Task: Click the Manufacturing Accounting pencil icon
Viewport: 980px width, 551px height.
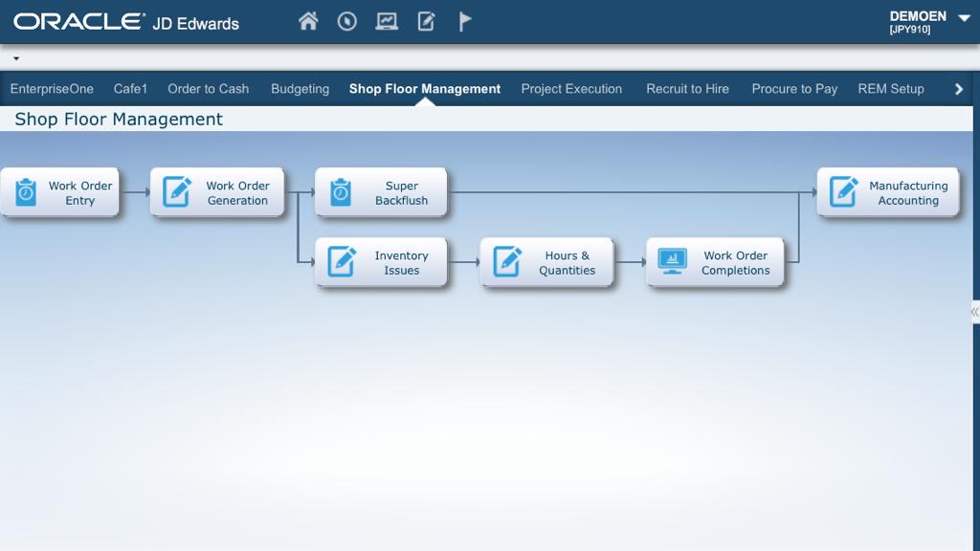Action: point(844,191)
